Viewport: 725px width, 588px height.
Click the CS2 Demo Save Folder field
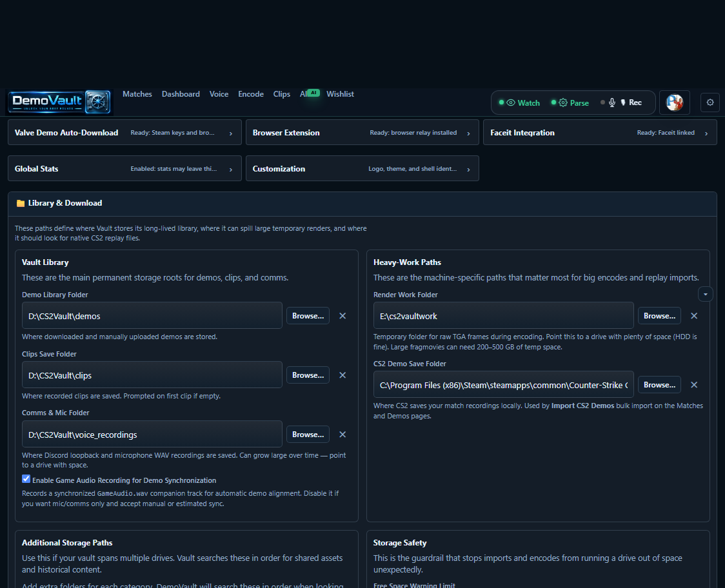click(504, 385)
